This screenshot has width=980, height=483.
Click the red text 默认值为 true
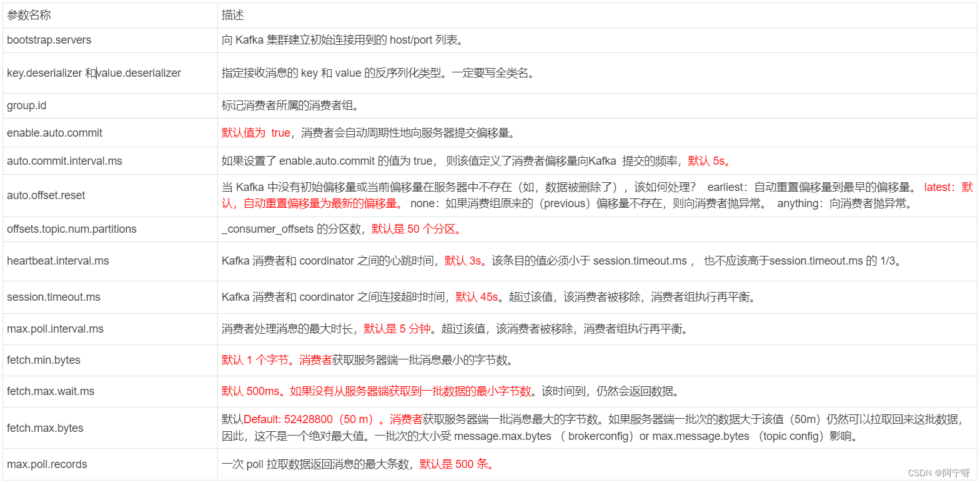[256, 133]
